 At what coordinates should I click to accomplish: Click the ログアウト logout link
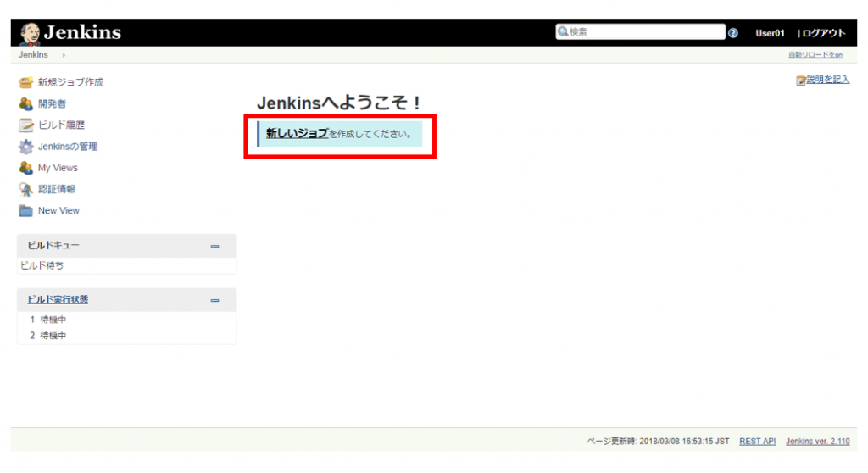(x=824, y=33)
